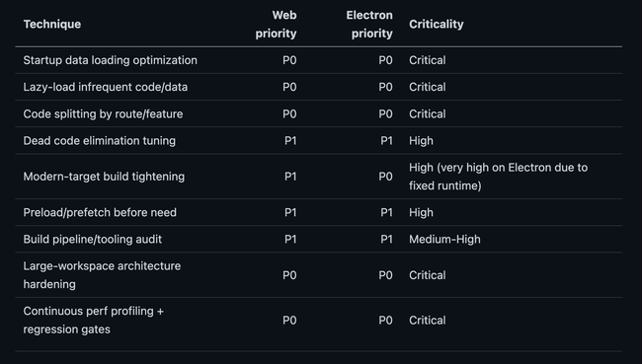Click High criticality in Preload/prefetch row

(421, 213)
